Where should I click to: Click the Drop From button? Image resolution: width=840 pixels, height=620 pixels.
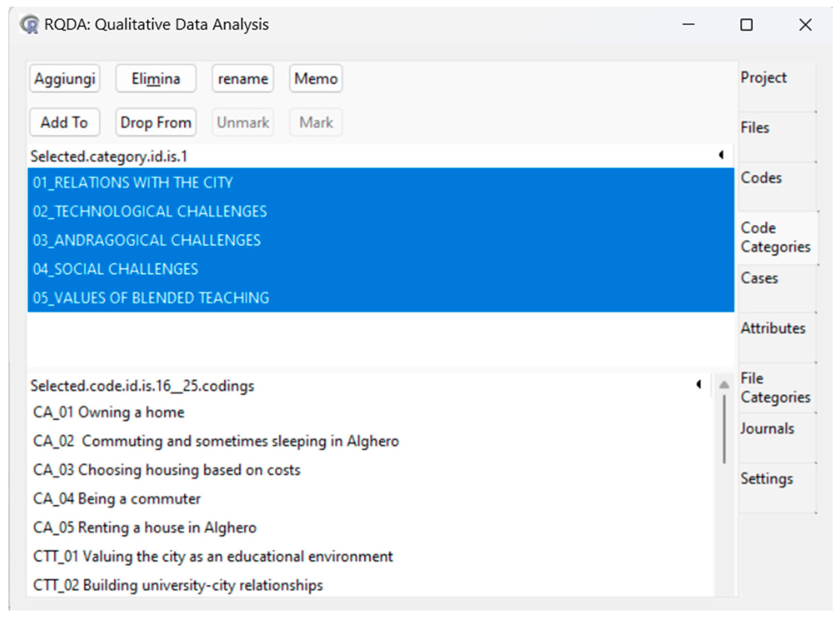156,123
